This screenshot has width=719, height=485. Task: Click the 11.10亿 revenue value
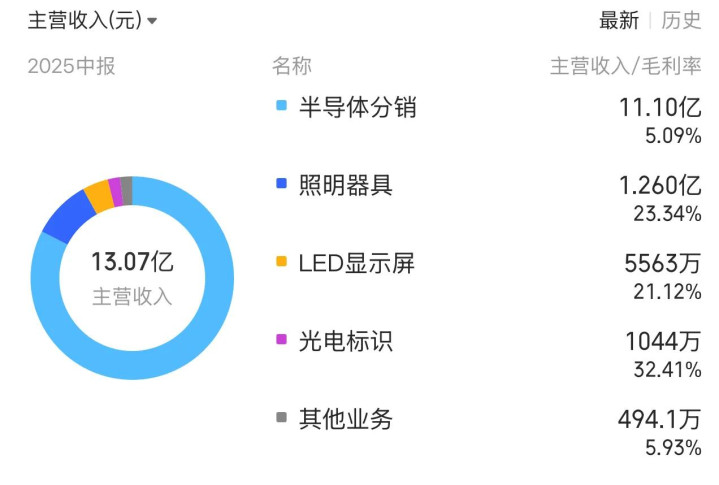(660, 106)
